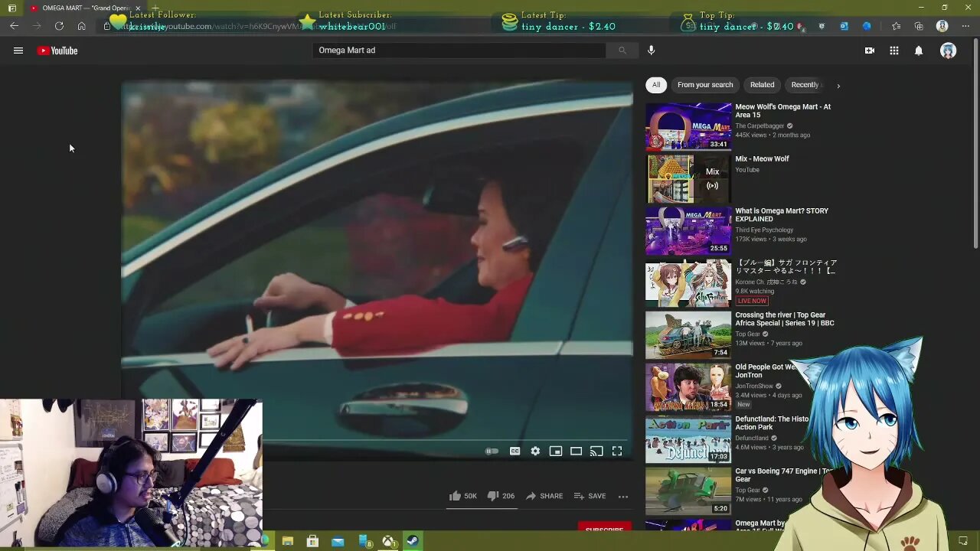Open the Defunctland Action Park thumbnail
The width and height of the screenshot is (980, 551).
688,439
